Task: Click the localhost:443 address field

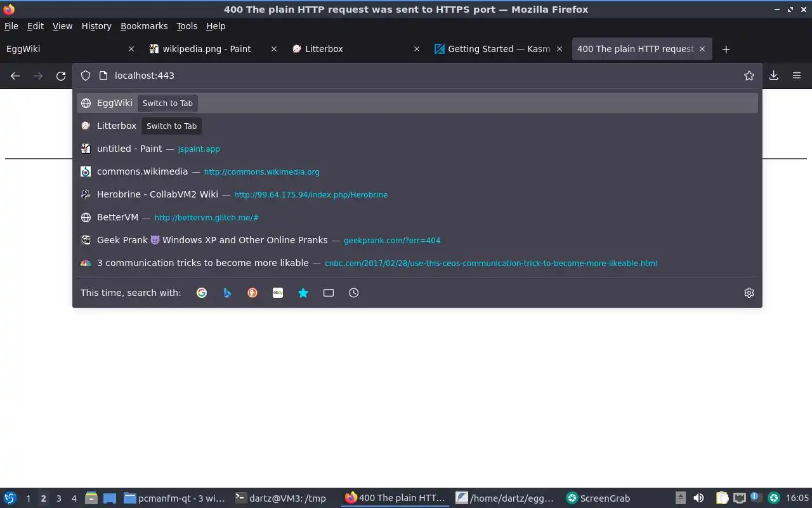Action: pyautogui.click(x=419, y=76)
